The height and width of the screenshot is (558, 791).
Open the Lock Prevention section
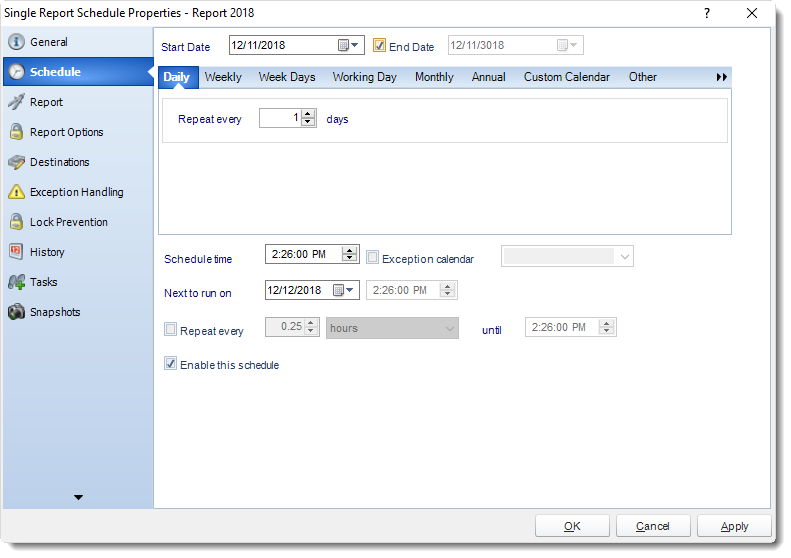tap(78, 222)
